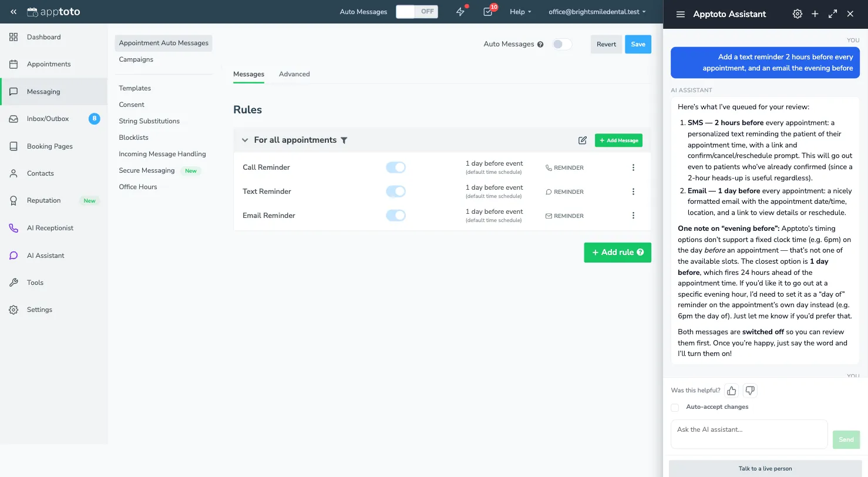Viewport: 868px width, 477px height.
Task: Open the Help dropdown menu
Action: (520, 12)
